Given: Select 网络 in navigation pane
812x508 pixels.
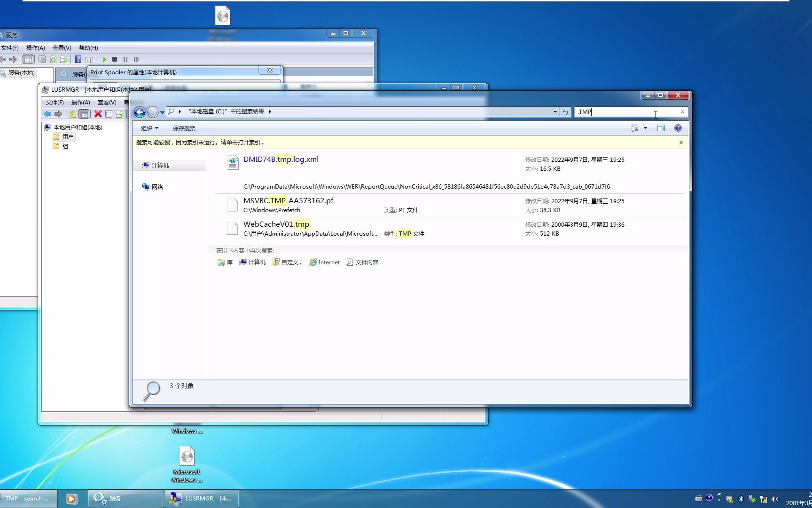Looking at the screenshot, I should click(153, 187).
